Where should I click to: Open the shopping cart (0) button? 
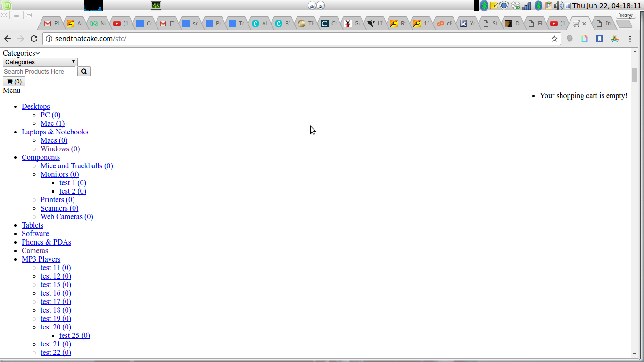[14, 81]
